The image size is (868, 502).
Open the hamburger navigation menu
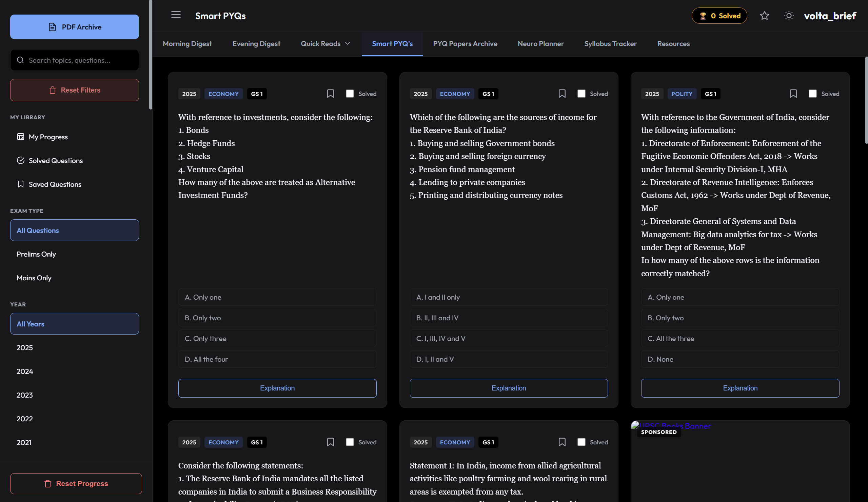click(x=176, y=15)
